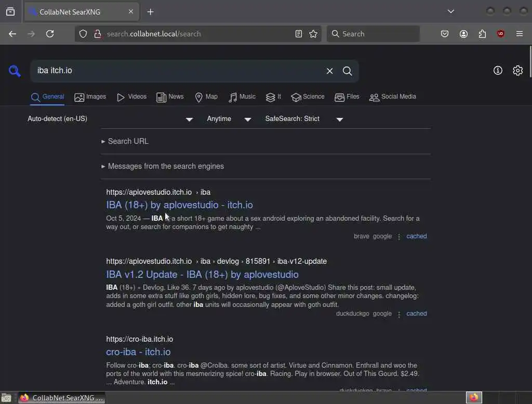Open the Firefox account icon

tap(464, 34)
